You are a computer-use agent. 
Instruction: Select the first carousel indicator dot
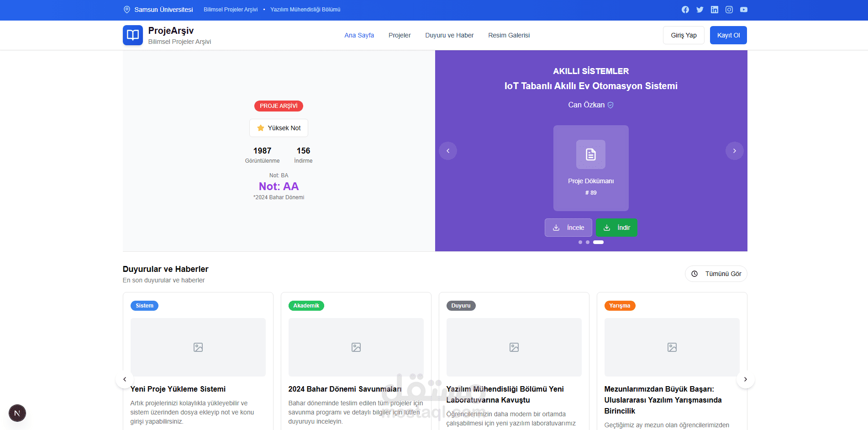tap(580, 242)
